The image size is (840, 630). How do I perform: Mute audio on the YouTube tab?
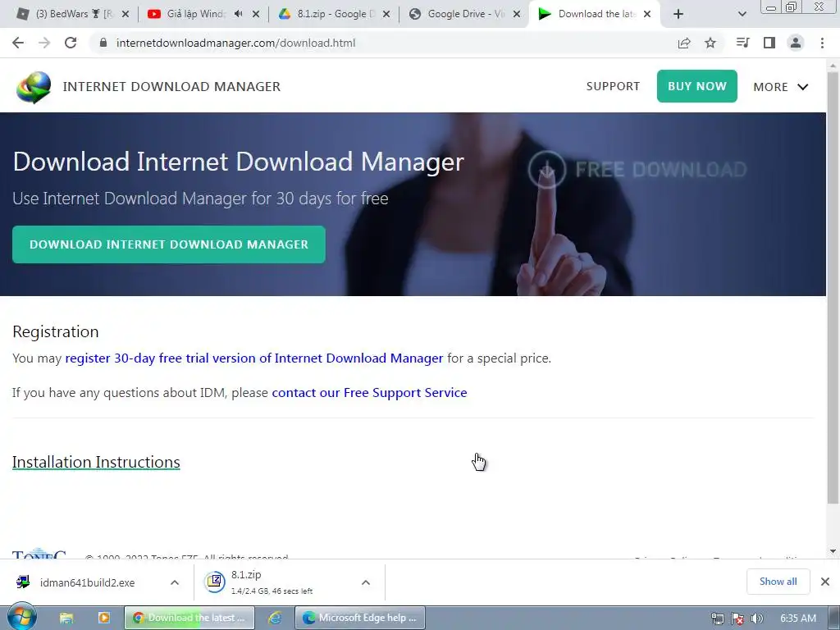[x=239, y=14]
